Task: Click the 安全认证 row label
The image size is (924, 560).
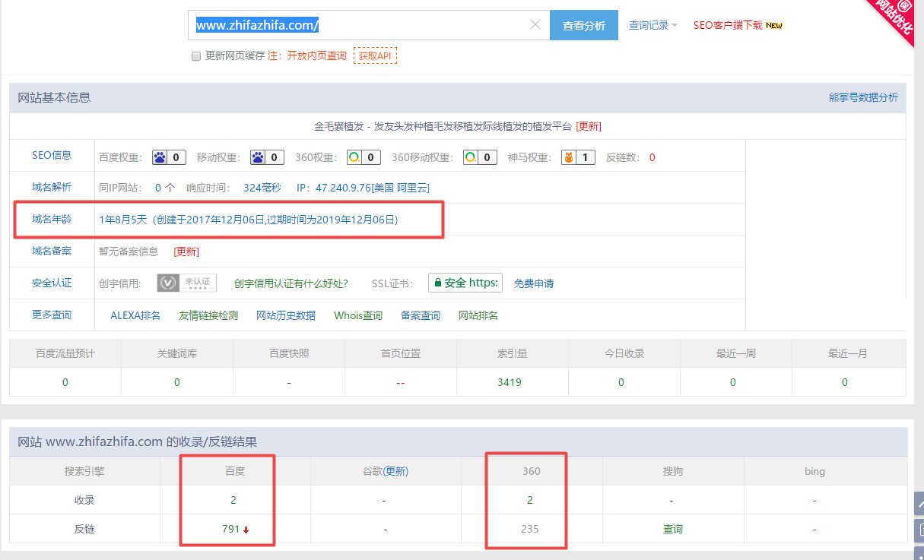Action: (52, 283)
